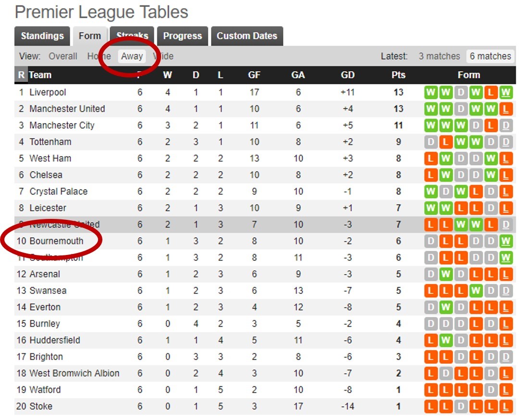Show latest 6 matches
The image size is (525, 420).
[490, 56]
